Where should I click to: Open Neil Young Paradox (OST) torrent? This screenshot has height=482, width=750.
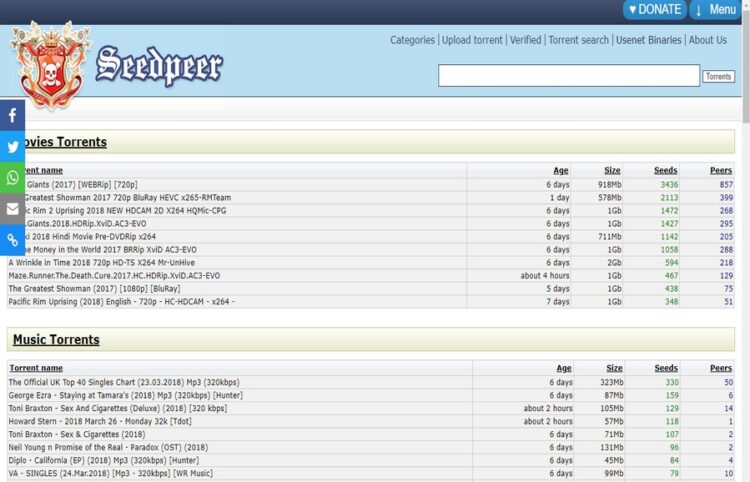(108, 448)
